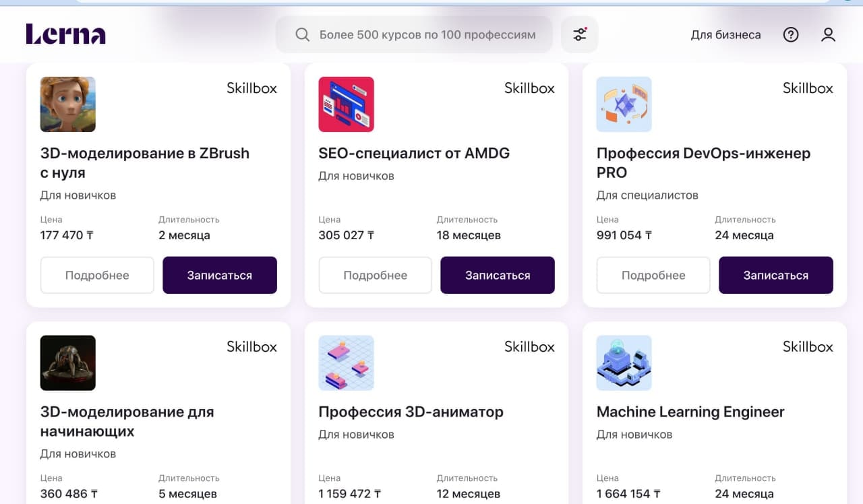Click Записаться for DevOps-инженер PRO
This screenshot has height=504, width=863.
point(776,275)
